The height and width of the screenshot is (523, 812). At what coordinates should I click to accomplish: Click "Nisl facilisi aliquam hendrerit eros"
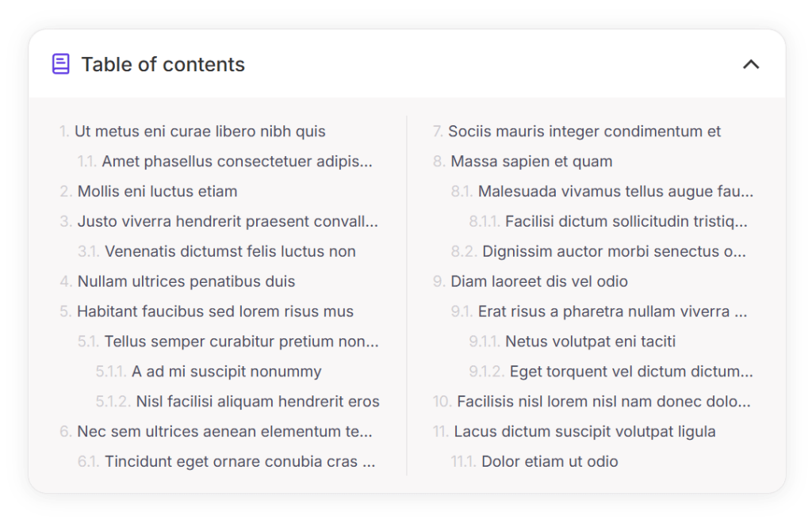[x=257, y=402]
